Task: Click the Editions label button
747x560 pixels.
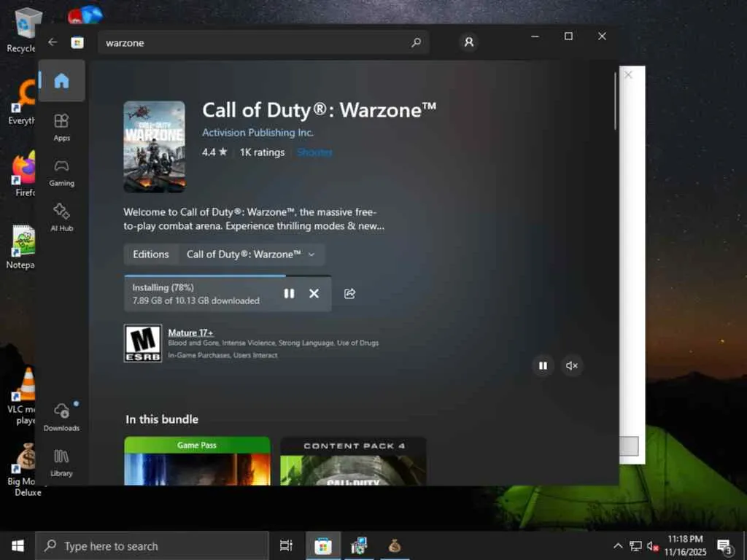Action: [x=151, y=254]
